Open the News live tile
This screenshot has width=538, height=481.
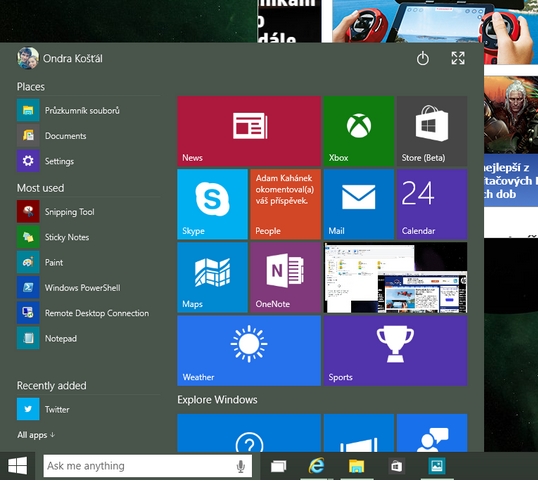[249, 131]
